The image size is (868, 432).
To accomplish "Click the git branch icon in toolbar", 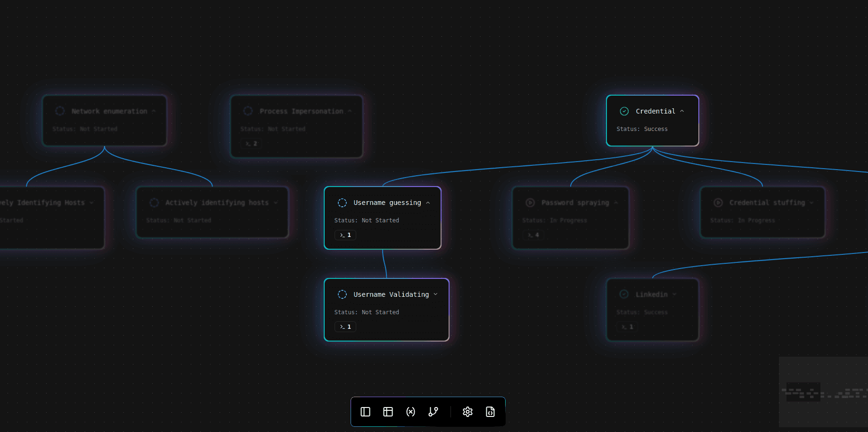I will (x=433, y=412).
